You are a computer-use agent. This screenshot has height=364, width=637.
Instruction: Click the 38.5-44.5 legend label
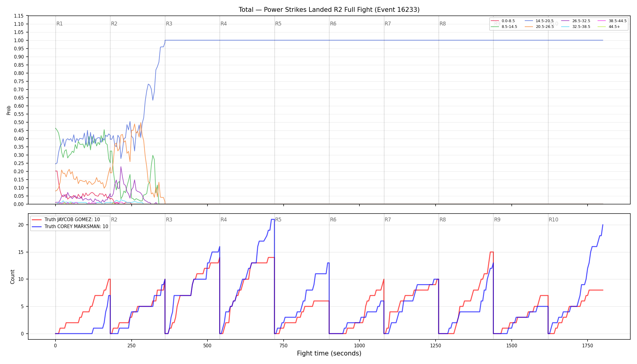tap(618, 21)
